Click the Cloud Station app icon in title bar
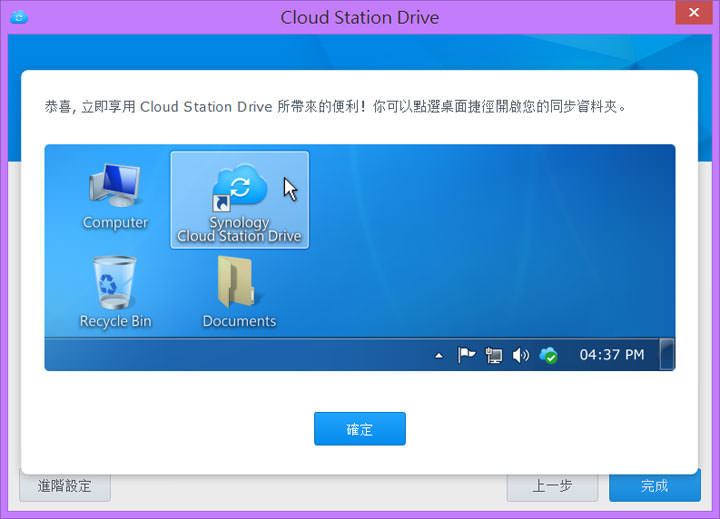Viewport: 720px width, 519px height. 17,17
